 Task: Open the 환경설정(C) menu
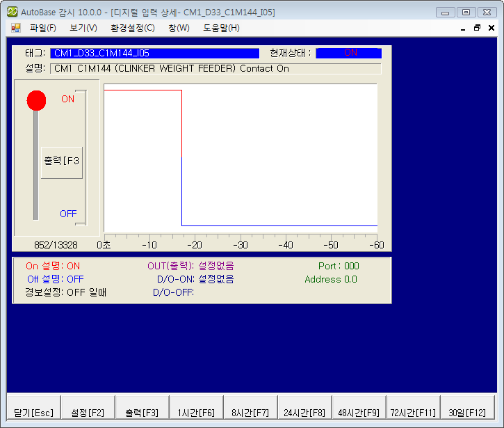coord(132,28)
